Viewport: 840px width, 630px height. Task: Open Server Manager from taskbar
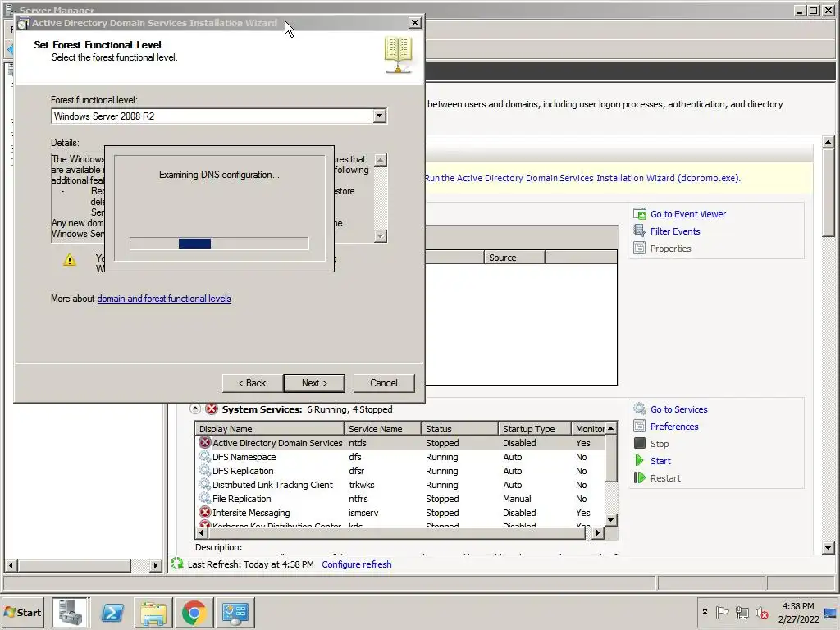pyautogui.click(x=71, y=612)
